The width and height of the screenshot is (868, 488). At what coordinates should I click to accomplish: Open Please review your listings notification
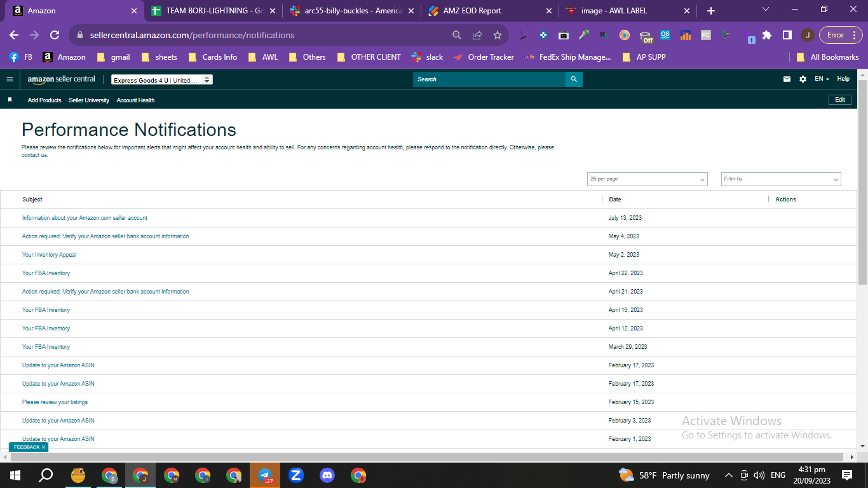[55, 402]
